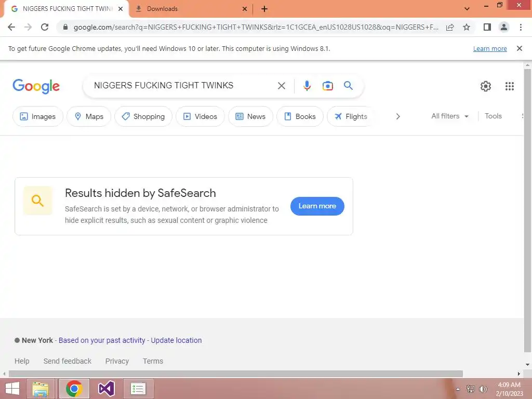Viewport: 532px width, 399px height.
Task: Open the Windows Start button
Action: coord(12,389)
